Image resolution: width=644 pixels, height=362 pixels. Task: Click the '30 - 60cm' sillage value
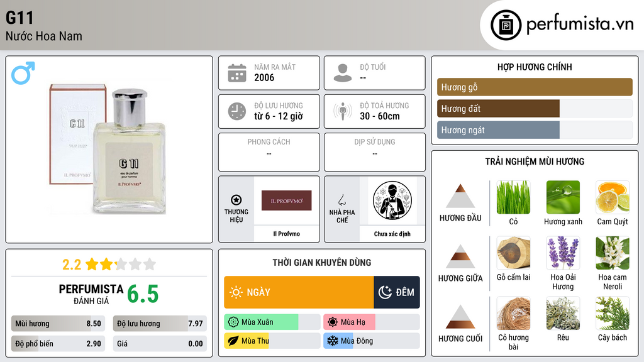(x=380, y=116)
